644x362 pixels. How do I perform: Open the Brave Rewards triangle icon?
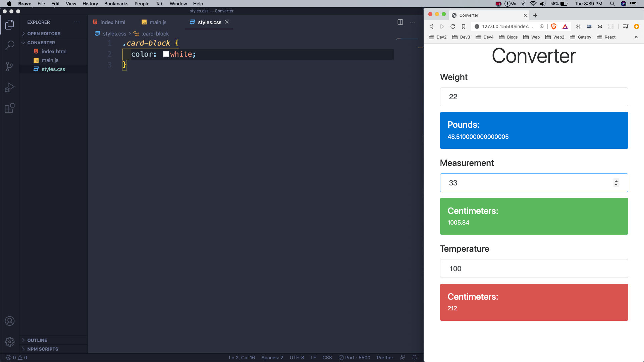pyautogui.click(x=565, y=26)
